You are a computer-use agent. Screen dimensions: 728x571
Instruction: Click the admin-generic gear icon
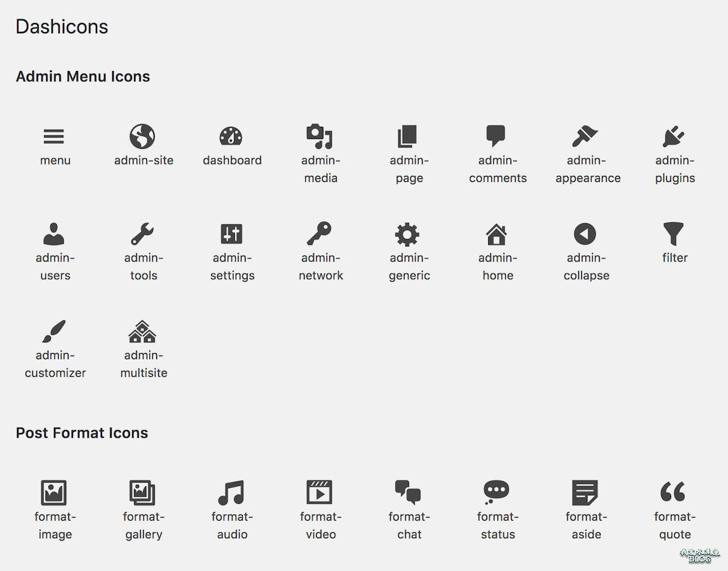point(407,234)
